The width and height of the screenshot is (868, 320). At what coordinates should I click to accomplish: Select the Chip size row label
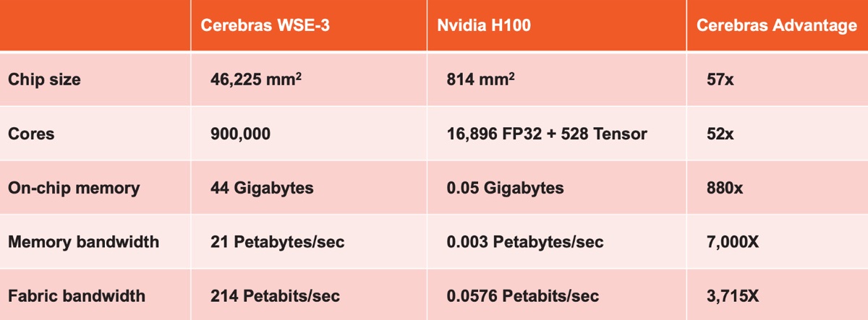44,80
